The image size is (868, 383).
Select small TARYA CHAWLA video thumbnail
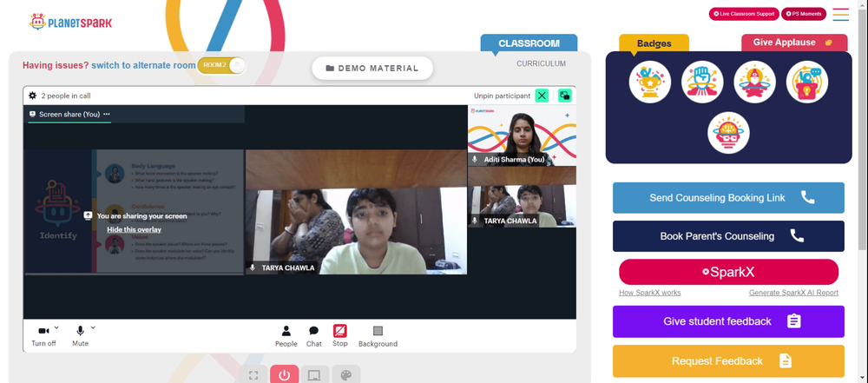(522, 197)
